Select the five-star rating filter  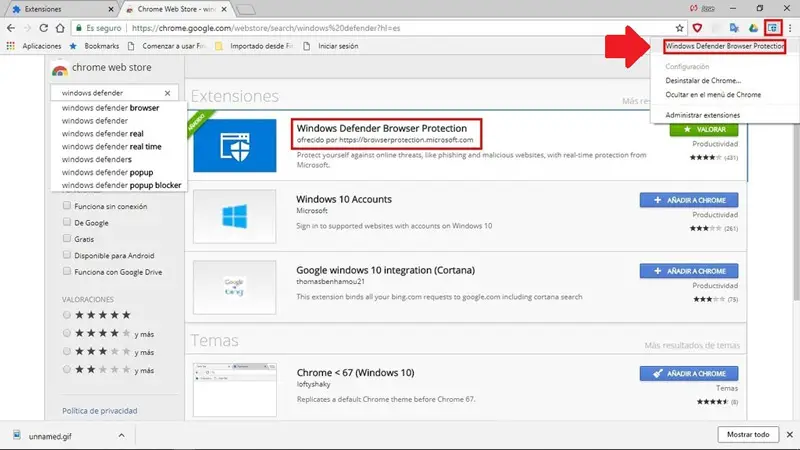click(x=67, y=315)
